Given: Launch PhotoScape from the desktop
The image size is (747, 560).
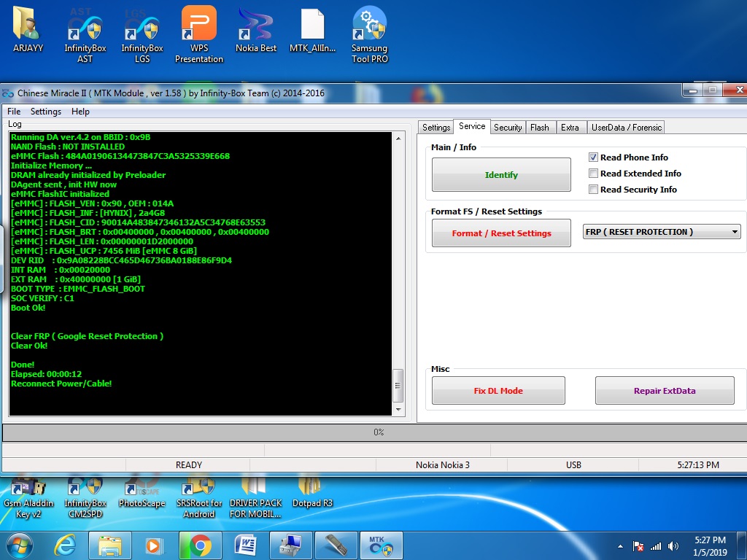Looking at the screenshot, I should tap(142, 493).
